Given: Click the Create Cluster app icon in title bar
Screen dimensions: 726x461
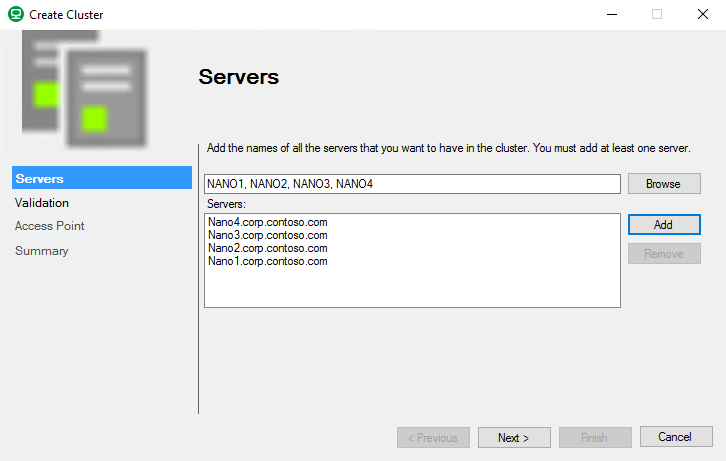Looking at the screenshot, I should (16, 14).
